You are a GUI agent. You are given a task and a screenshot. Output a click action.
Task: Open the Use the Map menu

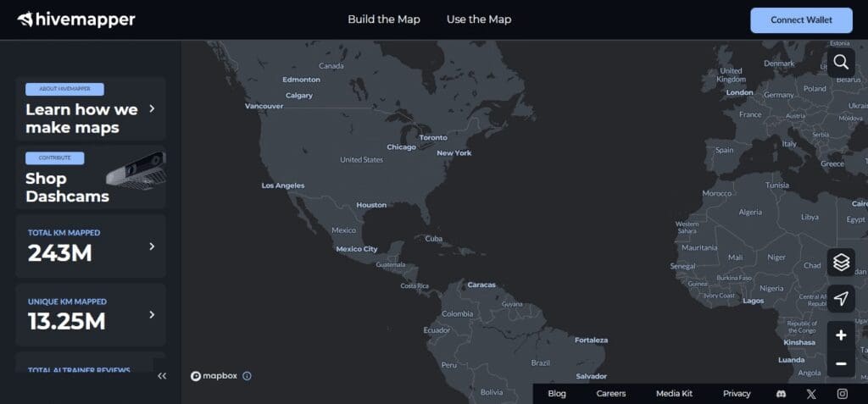(x=479, y=19)
